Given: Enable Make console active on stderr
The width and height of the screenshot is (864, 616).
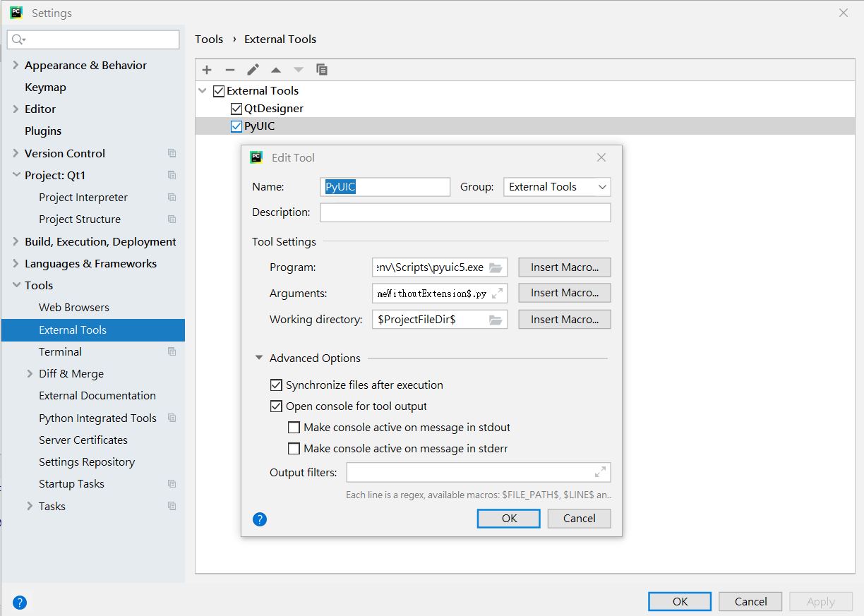Looking at the screenshot, I should tap(294, 449).
